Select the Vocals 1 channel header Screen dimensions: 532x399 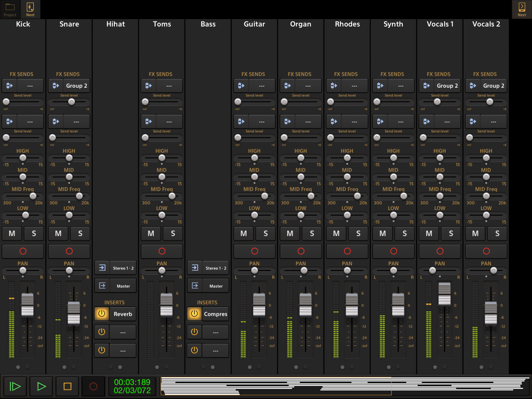[440, 24]
